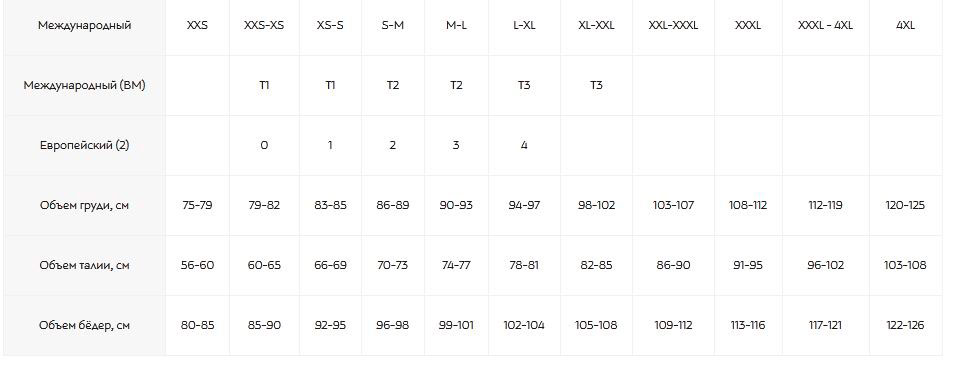Select the European size 4 cell
The height and width of the screenshot is (367, 955).
(524, 145)
